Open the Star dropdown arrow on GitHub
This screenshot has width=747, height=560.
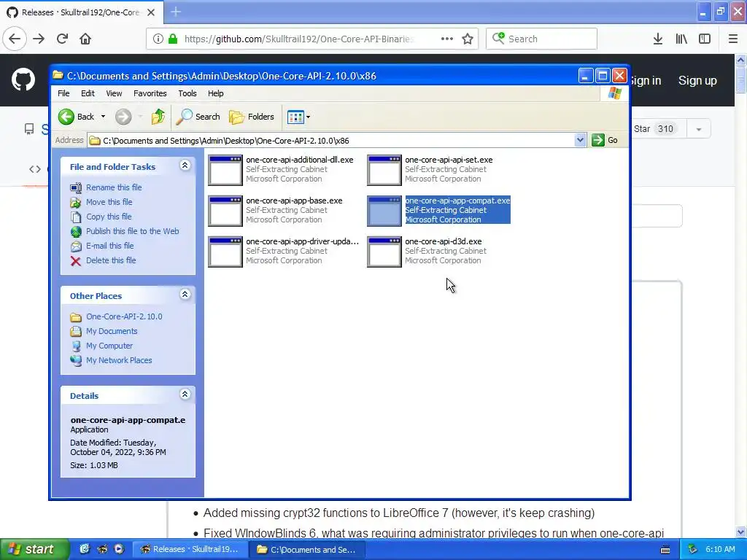(x=699, y=129)
